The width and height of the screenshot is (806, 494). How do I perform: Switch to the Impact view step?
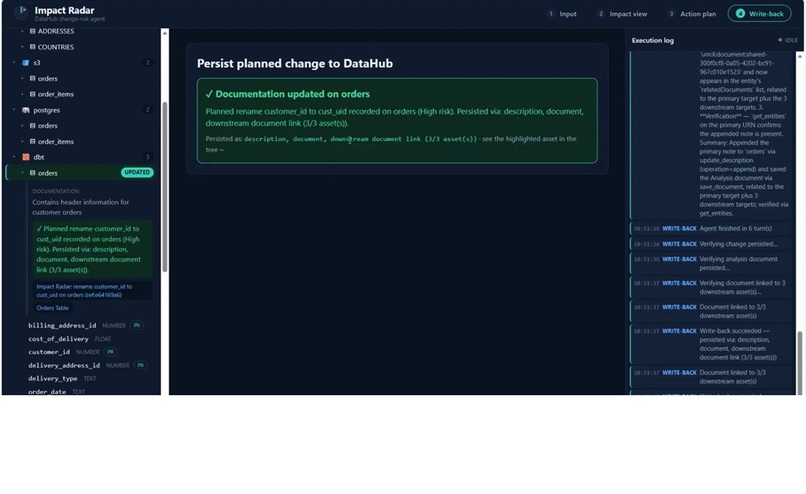tap(622, 14)
